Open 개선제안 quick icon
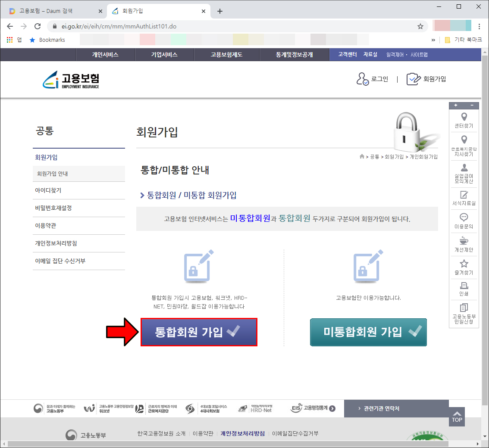Screen dimensions: 489x448 (464, 244)
